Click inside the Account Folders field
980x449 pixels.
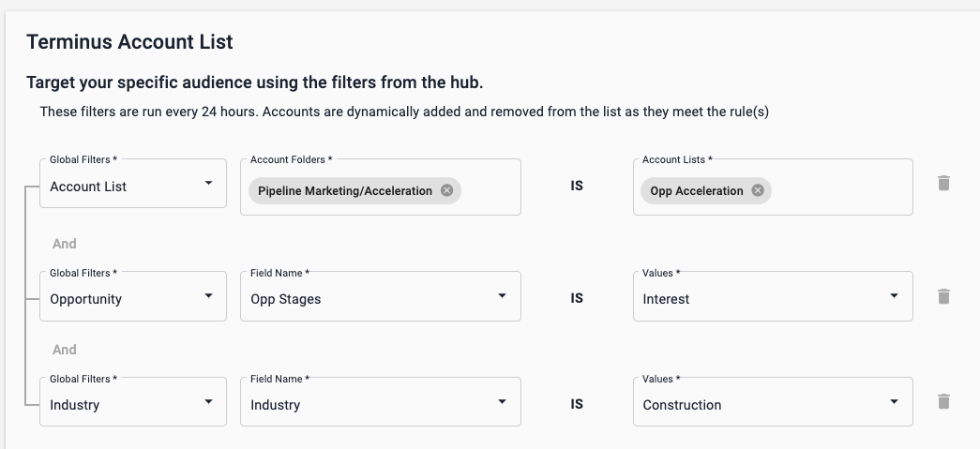tap(381, 187)
